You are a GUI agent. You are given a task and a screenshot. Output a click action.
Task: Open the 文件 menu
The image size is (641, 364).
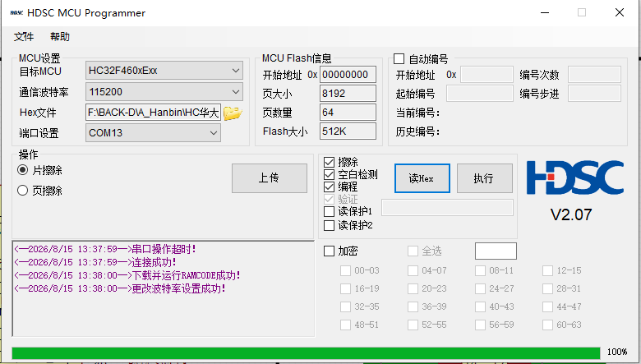coord(24,37)
